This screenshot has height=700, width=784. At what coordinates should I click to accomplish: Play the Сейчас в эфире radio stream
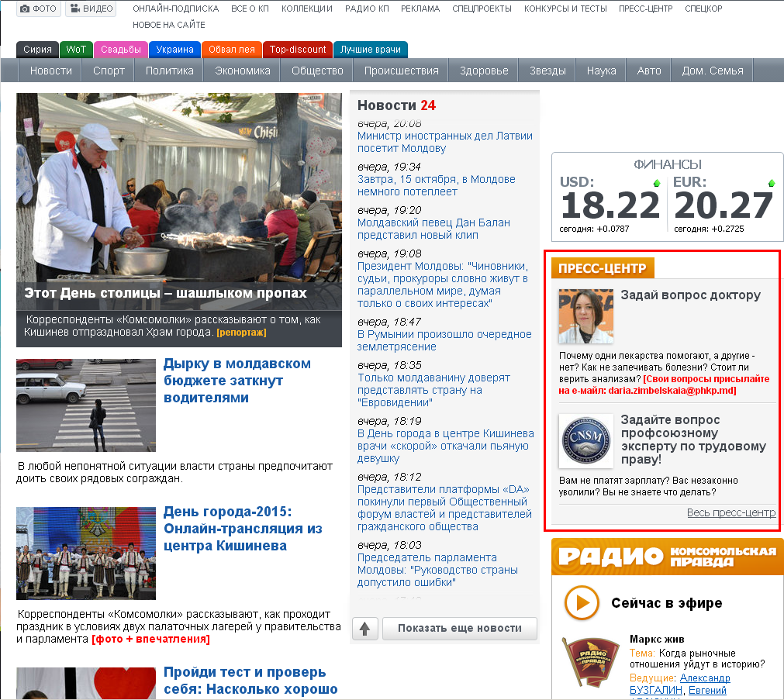click(582, 602)
